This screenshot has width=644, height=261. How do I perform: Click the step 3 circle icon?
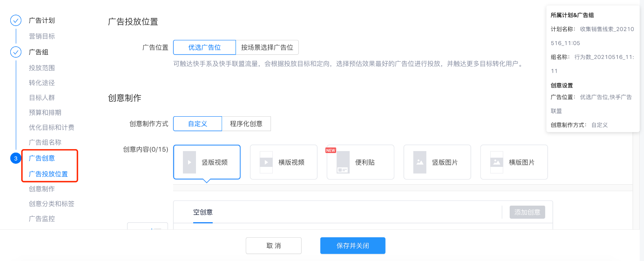16,158
